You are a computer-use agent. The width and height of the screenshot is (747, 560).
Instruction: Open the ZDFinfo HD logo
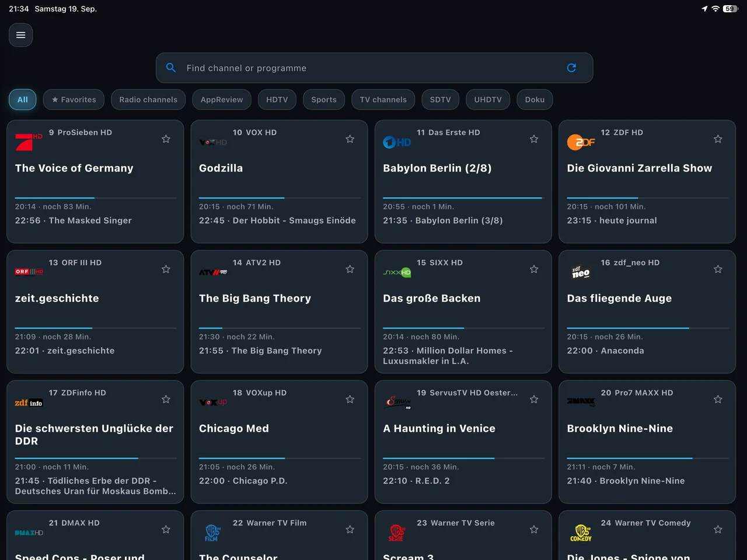pyautogui.click(x=29, y=402)
